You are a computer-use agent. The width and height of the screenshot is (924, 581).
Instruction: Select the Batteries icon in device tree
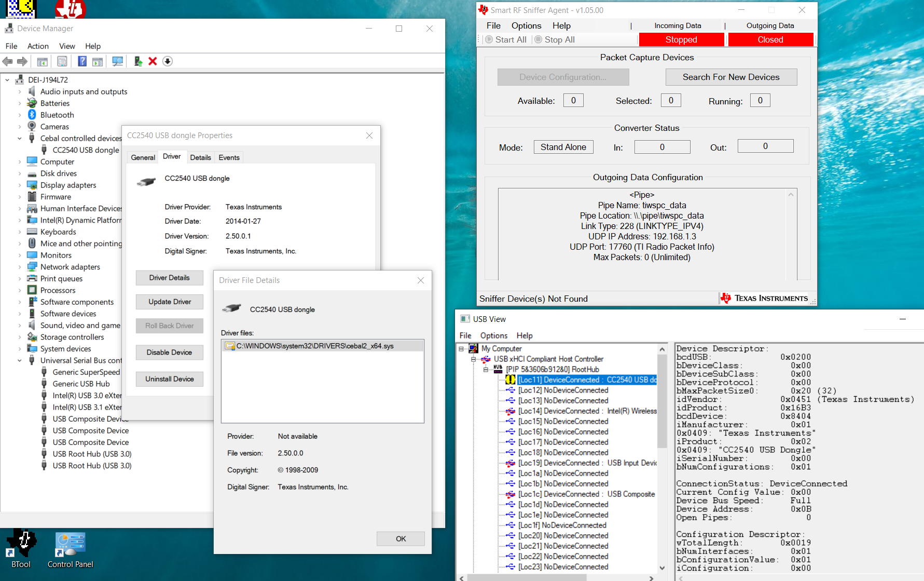pyautogui.click(x=32, y=103)
